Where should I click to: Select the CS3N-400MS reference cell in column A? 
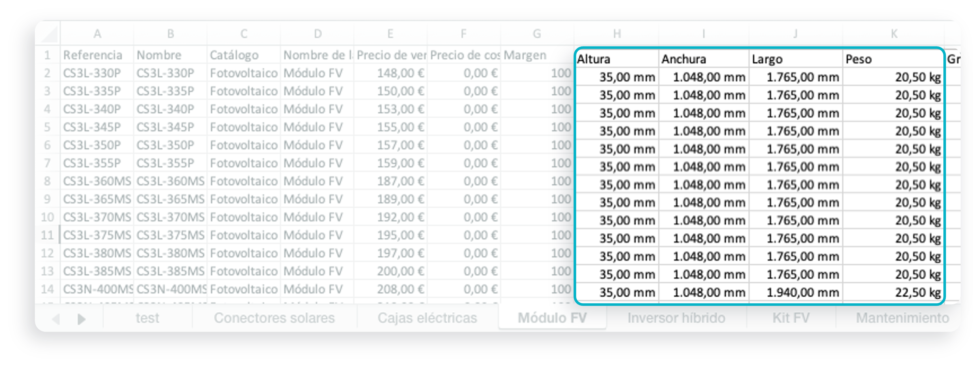[x=97, y=289]
